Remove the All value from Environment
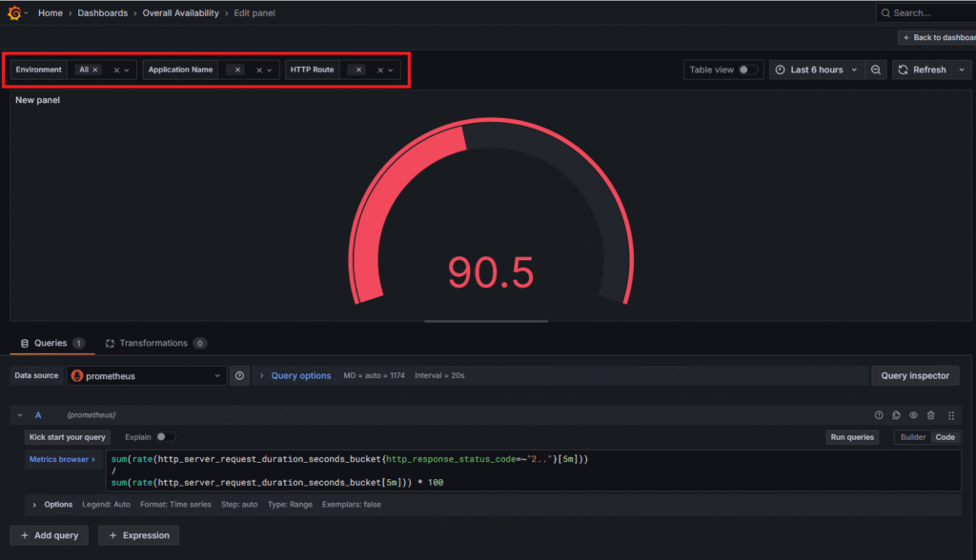 click(x=95, y=70)
